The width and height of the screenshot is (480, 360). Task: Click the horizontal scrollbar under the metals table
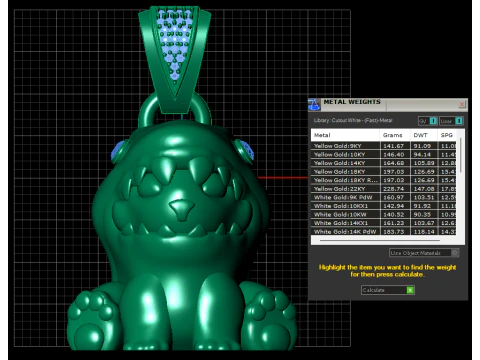pyautogui.click(x=380, y=240)
